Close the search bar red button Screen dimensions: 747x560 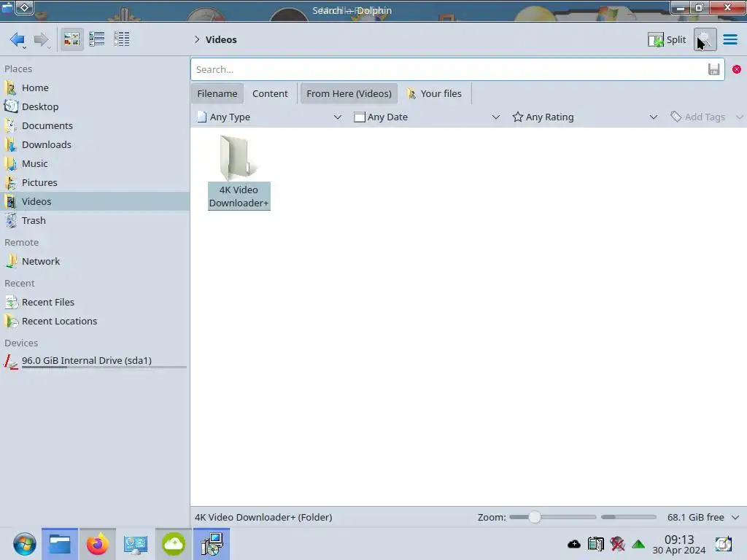point(737,69)
